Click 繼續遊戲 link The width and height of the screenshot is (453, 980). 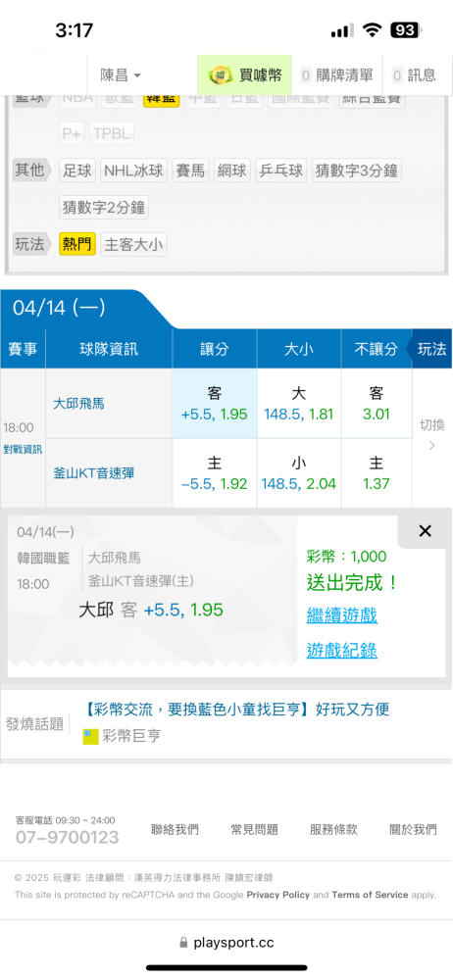(341, 615)
